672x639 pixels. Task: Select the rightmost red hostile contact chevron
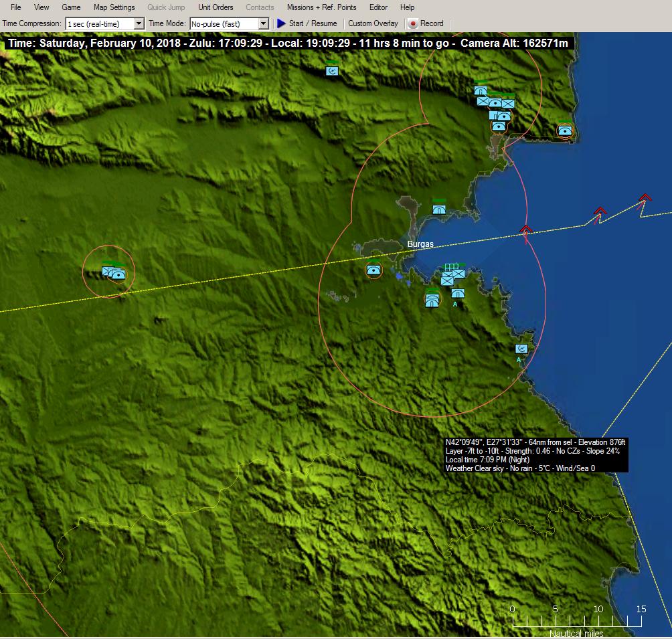(645, 198)
